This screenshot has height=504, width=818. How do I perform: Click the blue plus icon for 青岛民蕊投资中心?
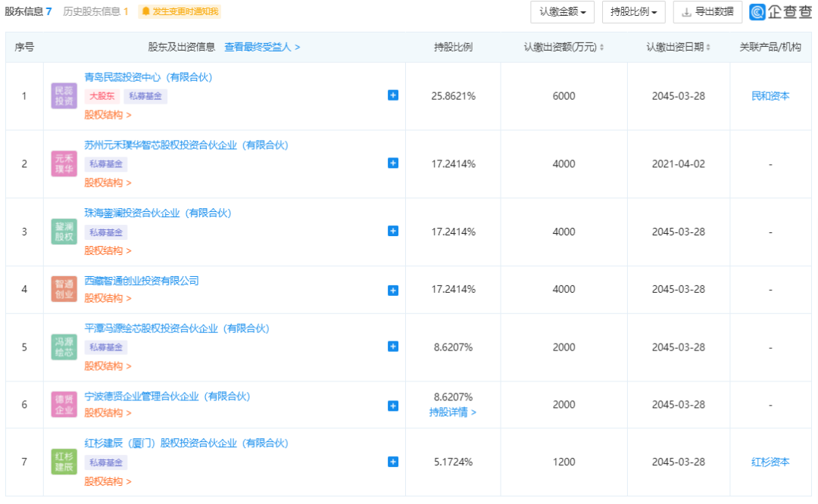point(393,95)
